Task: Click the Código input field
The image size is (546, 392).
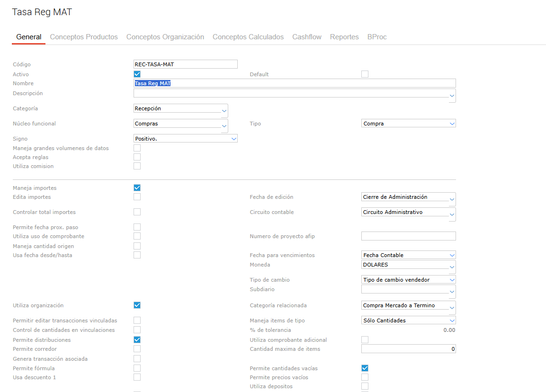Action: [186, 64]
